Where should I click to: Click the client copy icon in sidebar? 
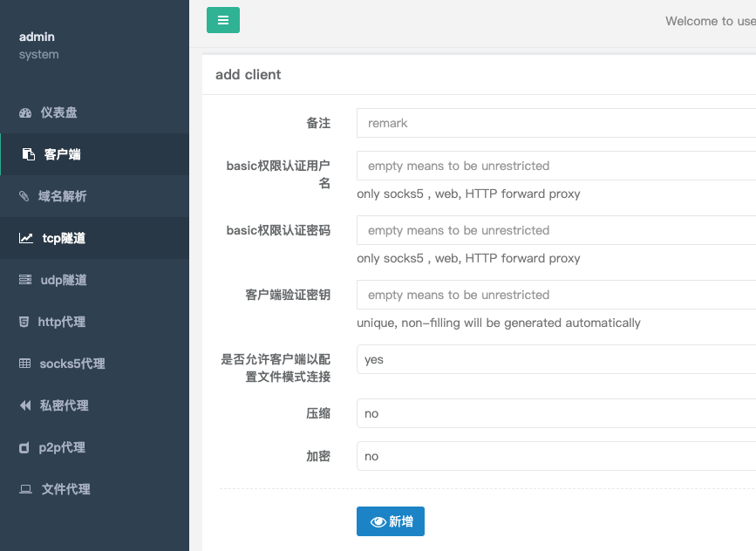tap(28, 154)
